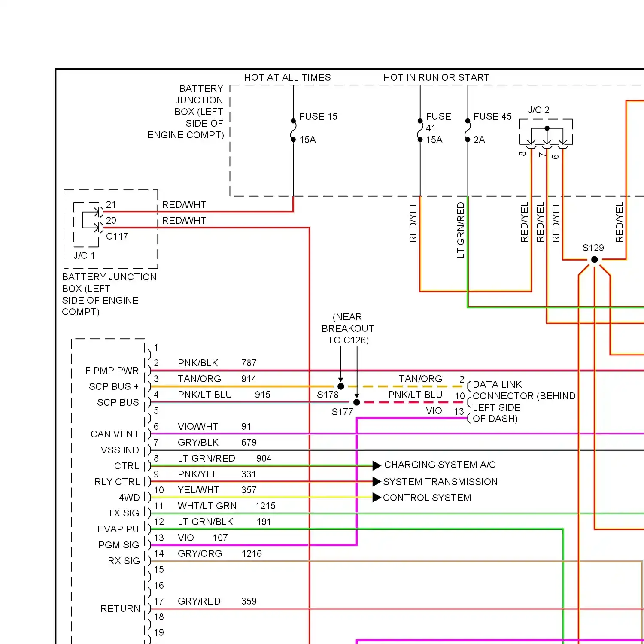Select the "EVAP PU" pin label
The height and width of the screenshot is (644, 644).
click(118, 529)
